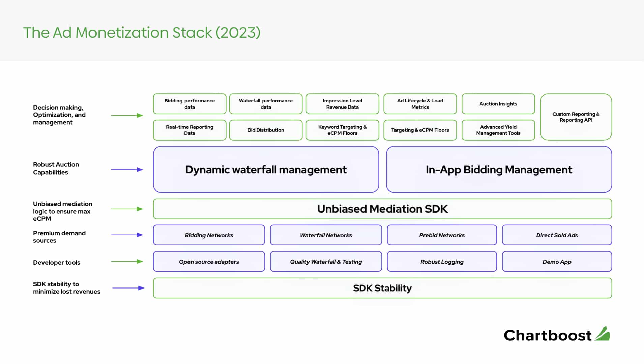
Task: Click the Unbiased mediation logic label
Action: tap(63, 211)
